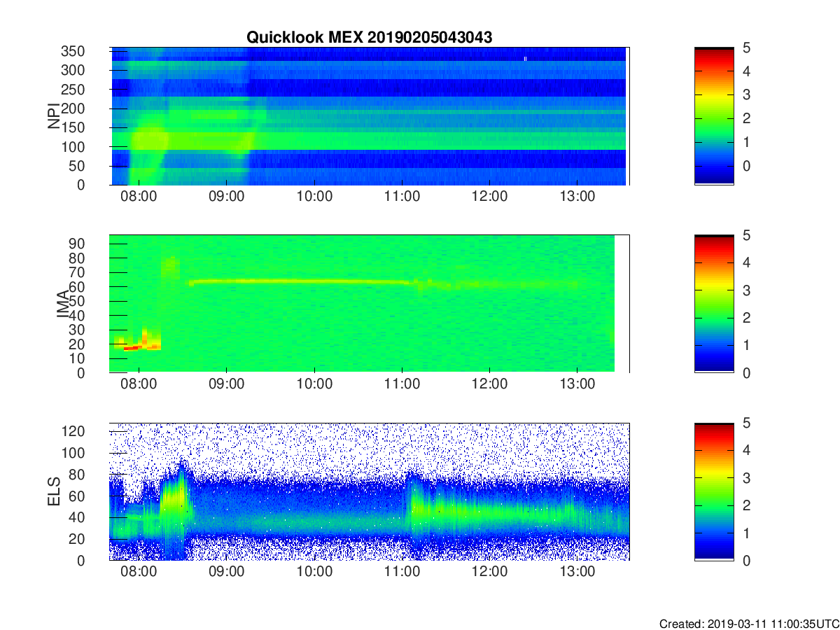Image resolution: width=840 pixels, height=630 pixels.
Task: Click the 08:00 tick under IMA plot
Action: click(x=139, y=384)
